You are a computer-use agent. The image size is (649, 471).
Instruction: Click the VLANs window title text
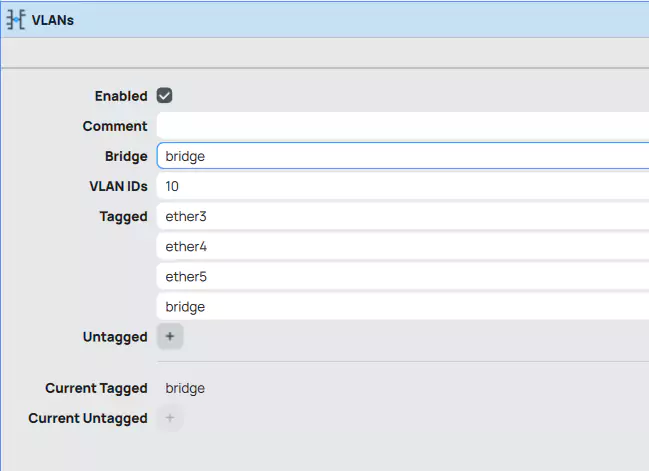52,20
